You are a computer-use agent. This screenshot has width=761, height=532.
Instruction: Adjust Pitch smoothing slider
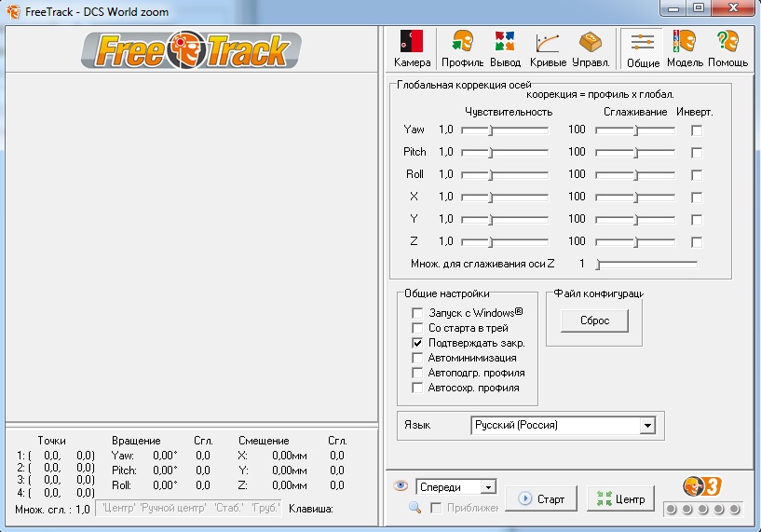[x=635, y=153]
